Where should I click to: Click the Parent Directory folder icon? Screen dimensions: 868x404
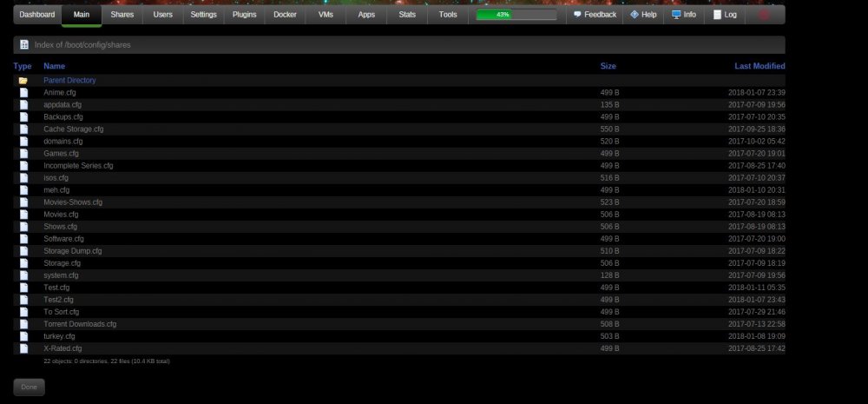[x=23, y=80]
